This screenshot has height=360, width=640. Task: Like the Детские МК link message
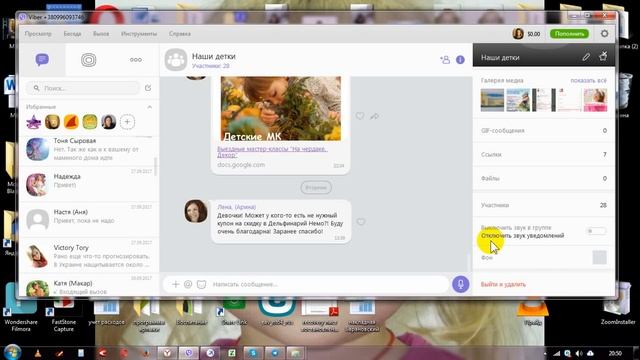[360, 116]
